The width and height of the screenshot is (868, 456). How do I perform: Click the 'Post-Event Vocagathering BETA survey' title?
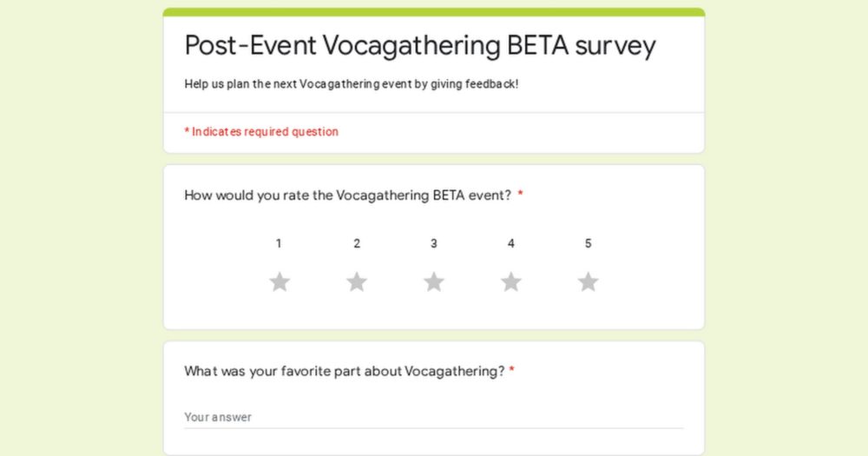420,45
